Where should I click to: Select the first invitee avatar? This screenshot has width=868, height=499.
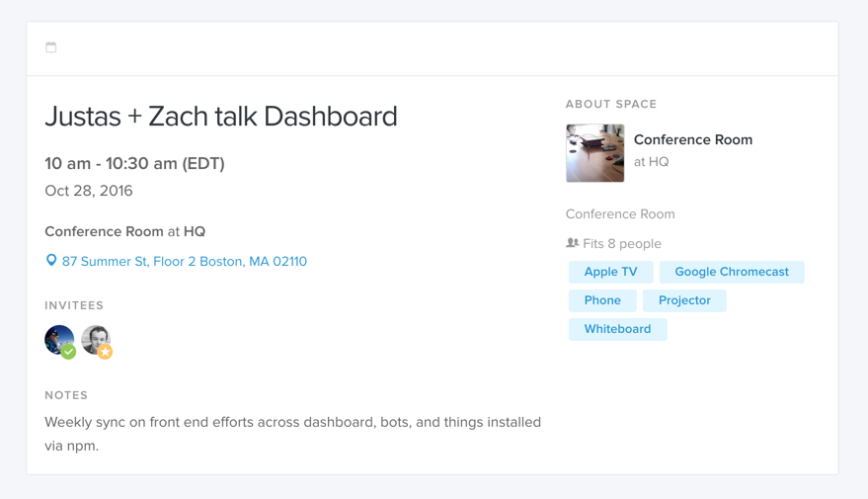click(x=59, y=340)
